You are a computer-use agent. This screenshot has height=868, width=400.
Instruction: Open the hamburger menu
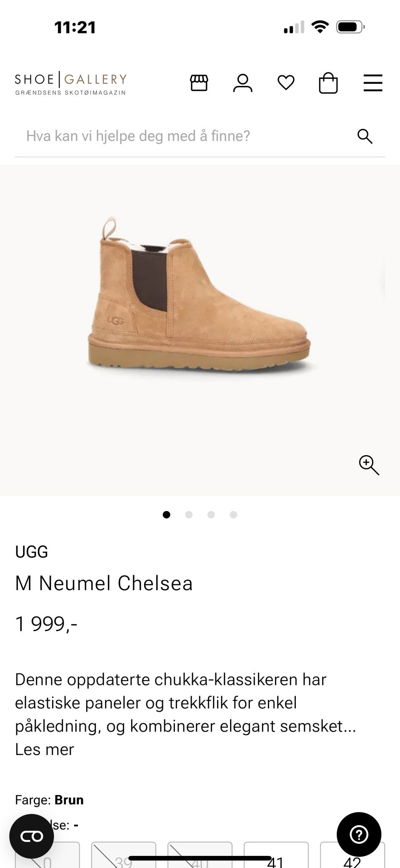(373, 83)
